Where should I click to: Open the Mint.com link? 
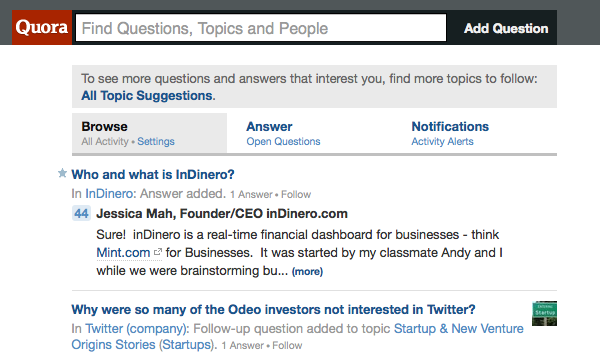(123, 253)
